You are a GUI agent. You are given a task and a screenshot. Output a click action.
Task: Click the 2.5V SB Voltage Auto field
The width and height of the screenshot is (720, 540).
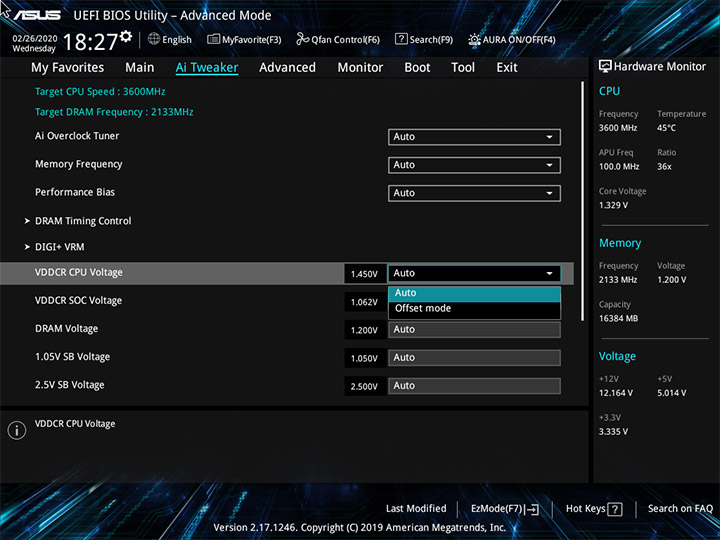474,386
